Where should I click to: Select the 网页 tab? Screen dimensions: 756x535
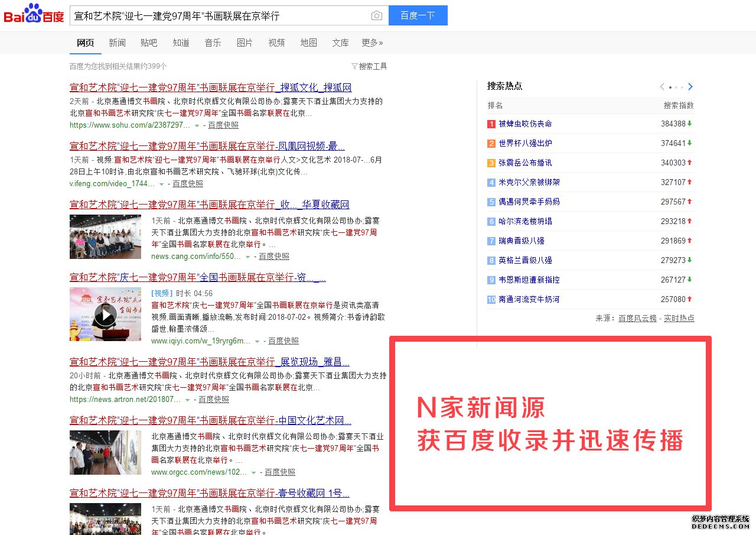85,43
